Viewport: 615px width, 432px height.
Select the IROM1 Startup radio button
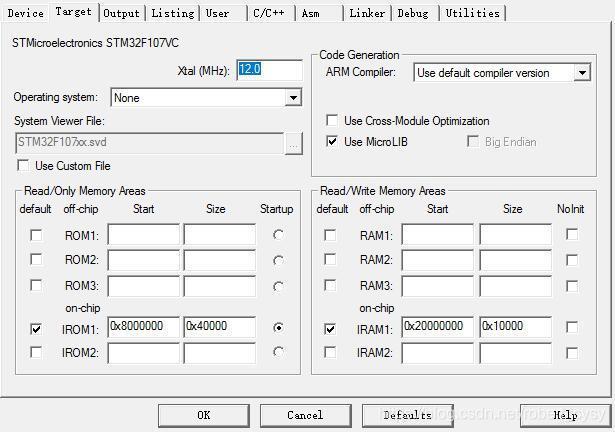pyautogui.click(x=278, y=327)
